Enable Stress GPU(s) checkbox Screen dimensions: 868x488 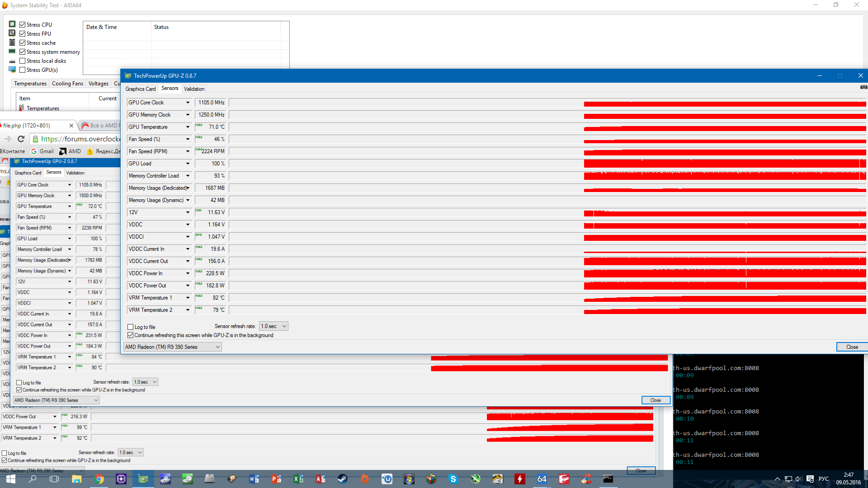[x=22, y=70]
